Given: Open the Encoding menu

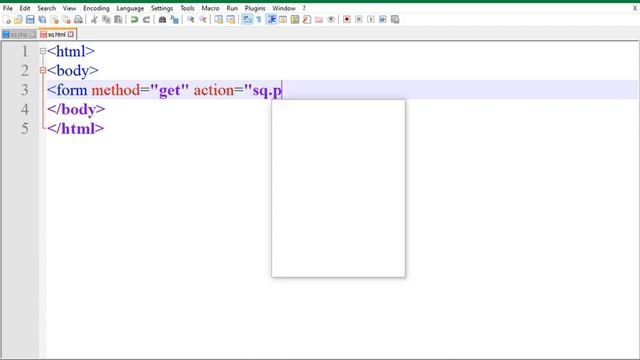Looking at the screenshot, I should click(96, 8).
